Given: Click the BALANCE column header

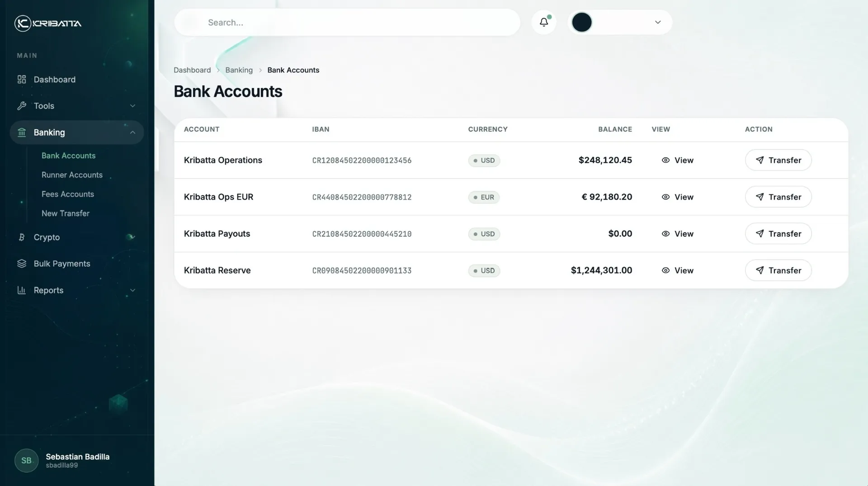Looking at the screenshot, I should [615, 129].
